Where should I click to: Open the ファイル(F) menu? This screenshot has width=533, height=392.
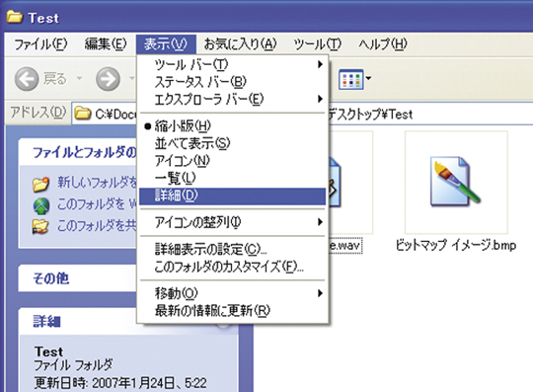40,44
